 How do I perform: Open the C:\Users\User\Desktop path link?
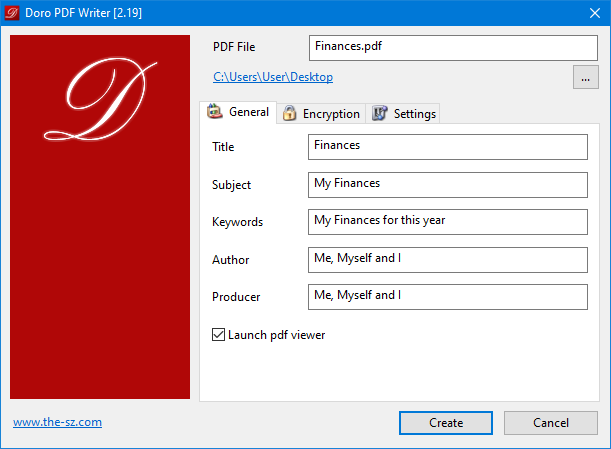coord(273,77)
